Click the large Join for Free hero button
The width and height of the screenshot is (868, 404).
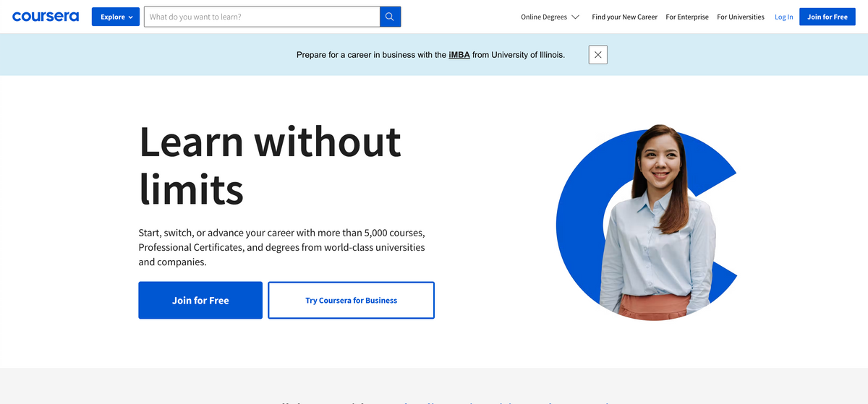pyautogui.click(x=200, y=300)
